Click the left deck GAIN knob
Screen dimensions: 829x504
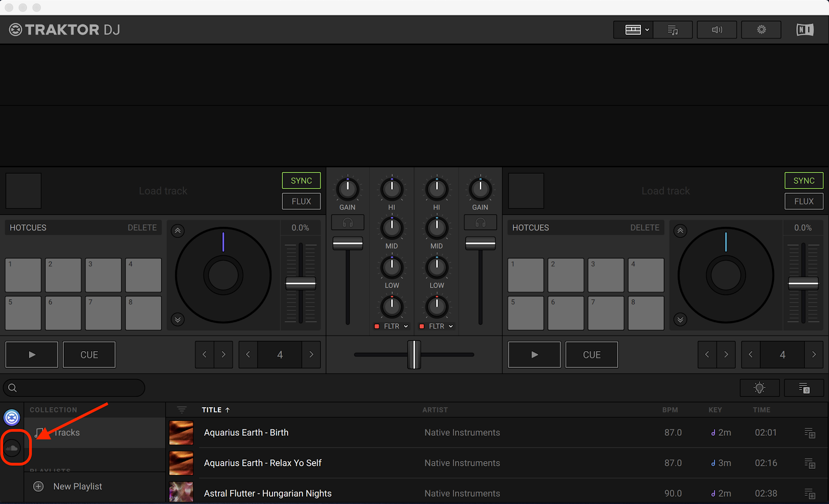[348, 189]
